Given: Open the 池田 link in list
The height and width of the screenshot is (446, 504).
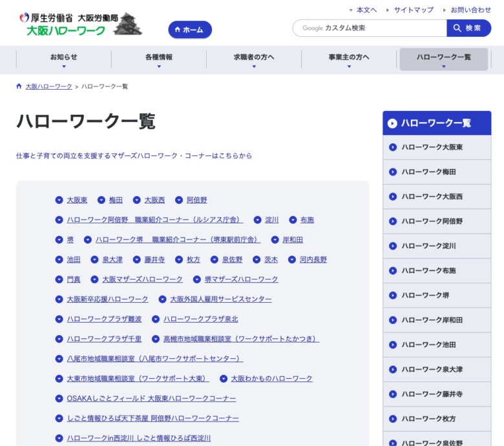Looking at the screenshot, I should point(74,259).
